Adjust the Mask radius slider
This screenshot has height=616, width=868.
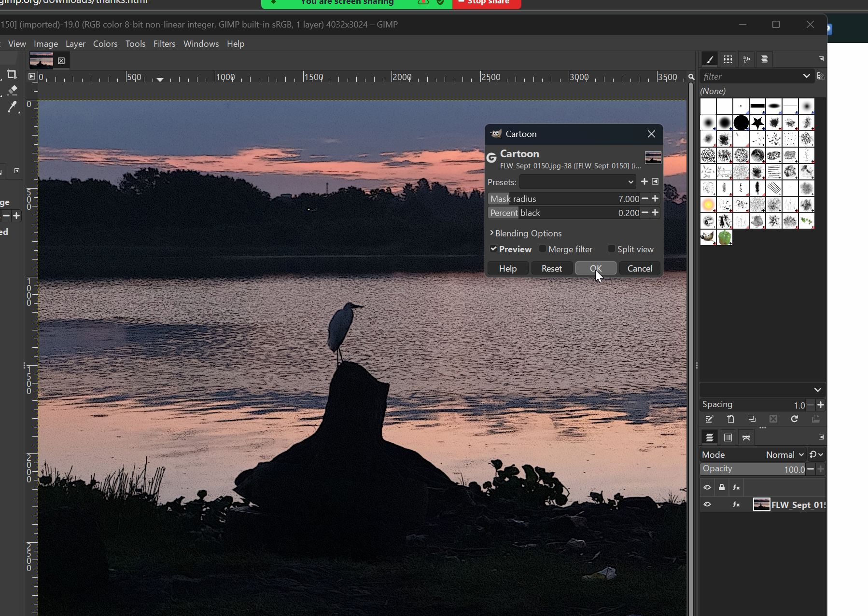click(x=564, y=199)
